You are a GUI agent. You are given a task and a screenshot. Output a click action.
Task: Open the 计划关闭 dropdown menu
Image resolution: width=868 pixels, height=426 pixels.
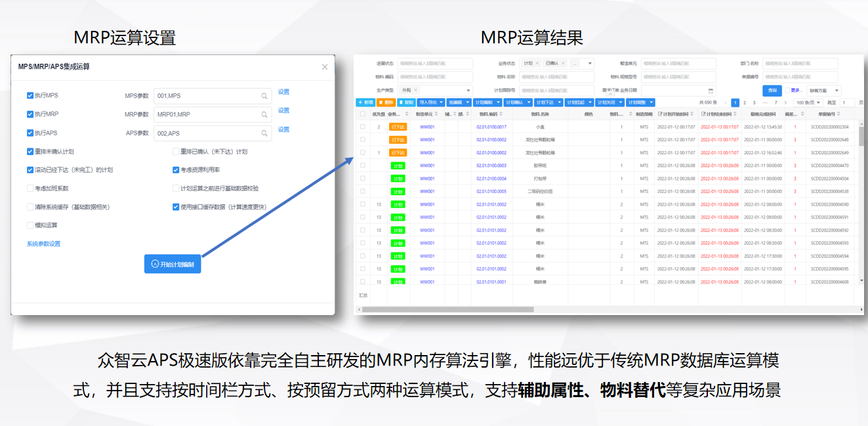(610, 102)
